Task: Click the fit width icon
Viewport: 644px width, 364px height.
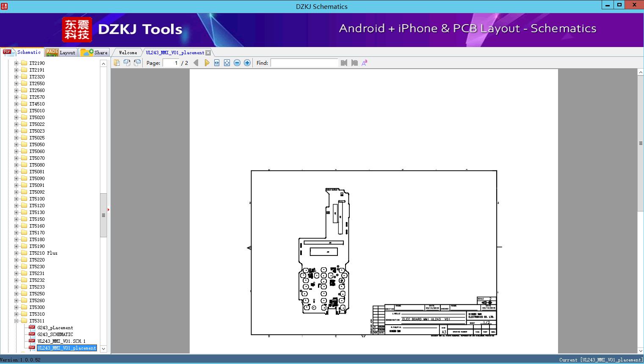Action: coord(217,63)
